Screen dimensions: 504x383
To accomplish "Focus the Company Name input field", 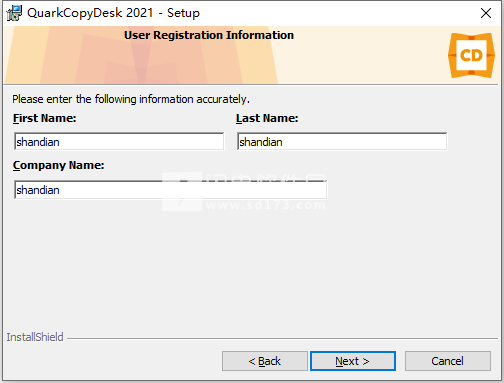I will coord(170,190).
